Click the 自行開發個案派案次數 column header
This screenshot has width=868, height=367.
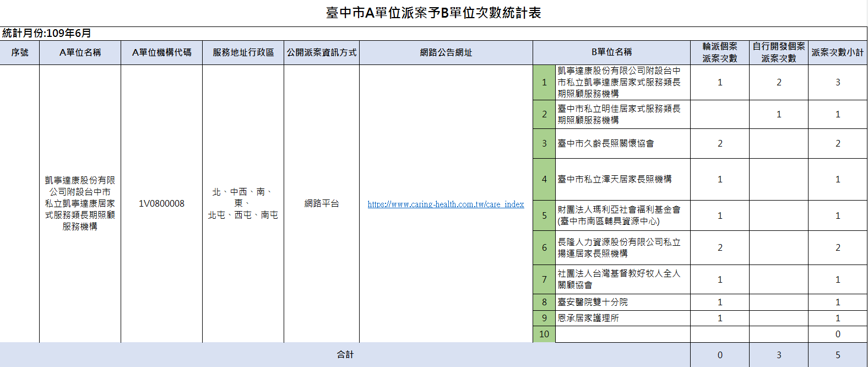coord(779,52)
